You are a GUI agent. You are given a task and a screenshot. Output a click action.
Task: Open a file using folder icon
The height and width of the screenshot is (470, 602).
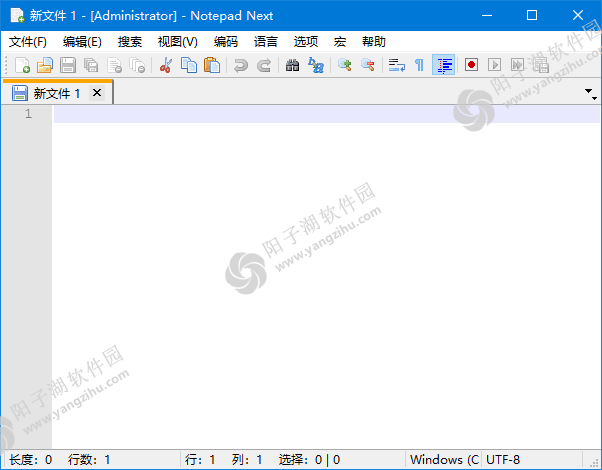tap(45, 65)
